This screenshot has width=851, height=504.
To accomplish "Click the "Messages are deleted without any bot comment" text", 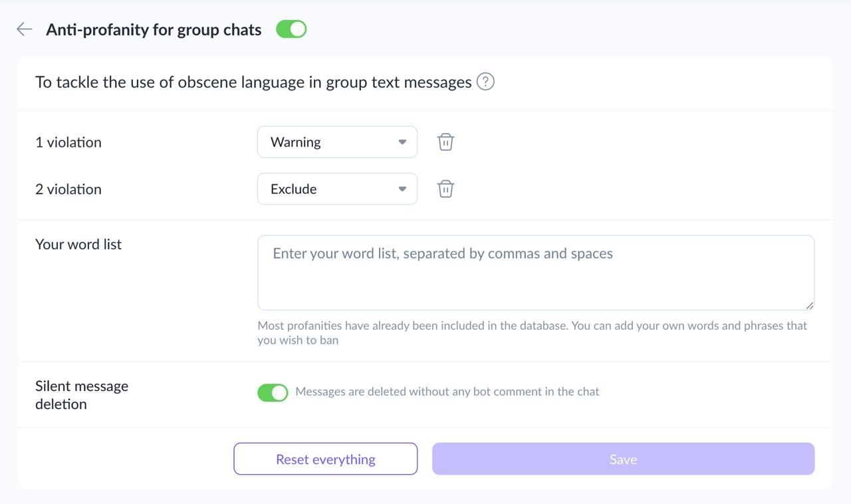I will (447, 392).
